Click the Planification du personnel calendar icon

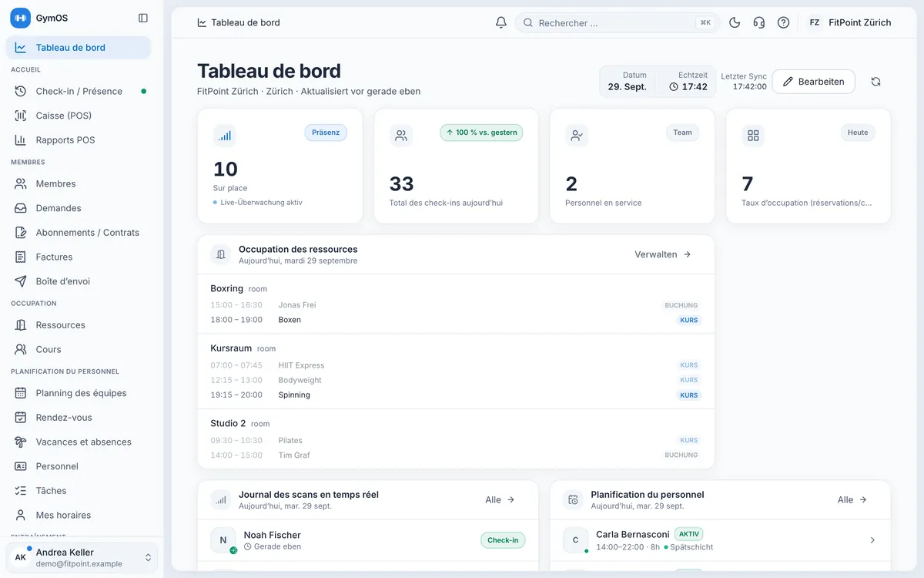573,500
